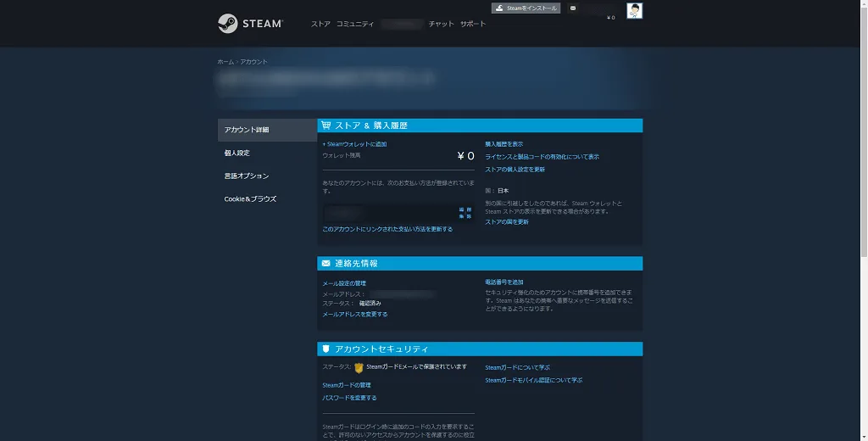
Task: Open サポート from the header navigation
Action: pyautogui.click(x=473, y=24)
